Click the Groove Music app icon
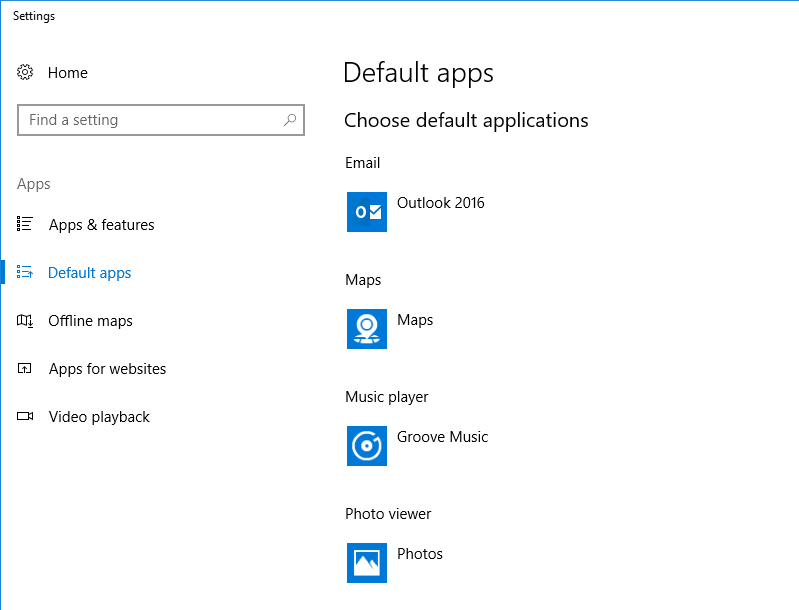This screenshot has height=610, width=799. tap(367, 446)
